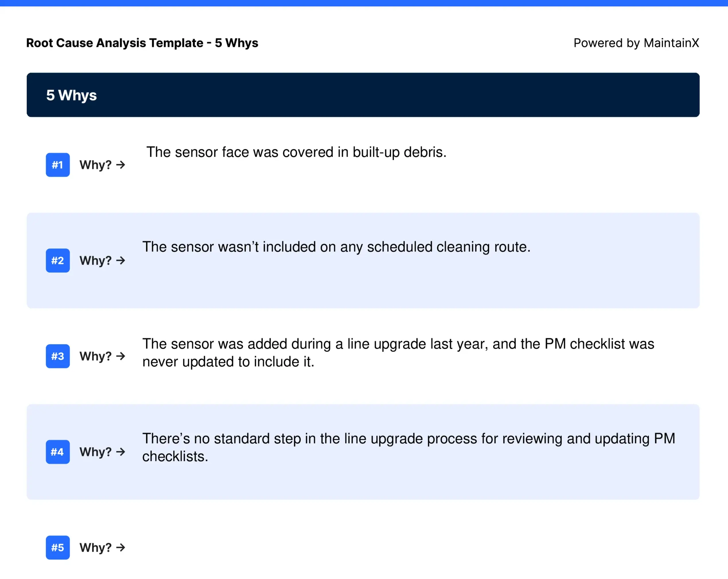
Task: Click the answer about scheduled cleaning route
Action: click(x=336, y=247)
